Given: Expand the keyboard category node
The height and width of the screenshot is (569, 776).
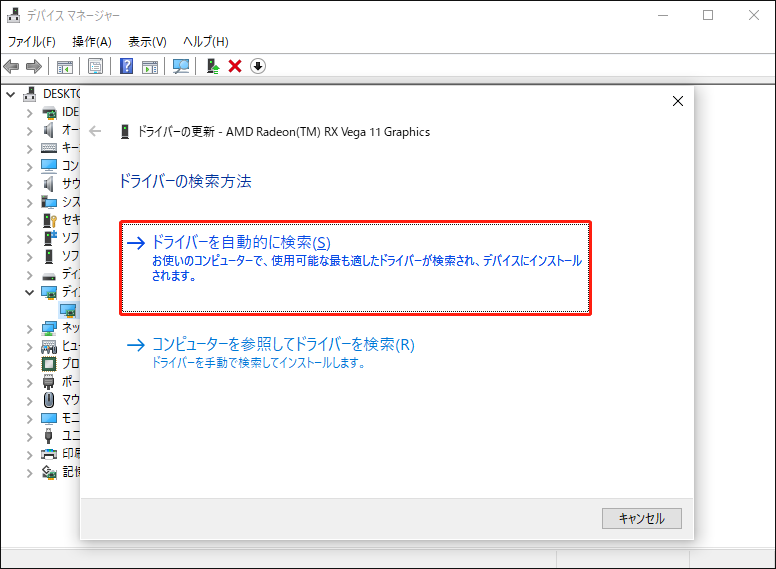Looking at the screenshot, I should [30, 149].
